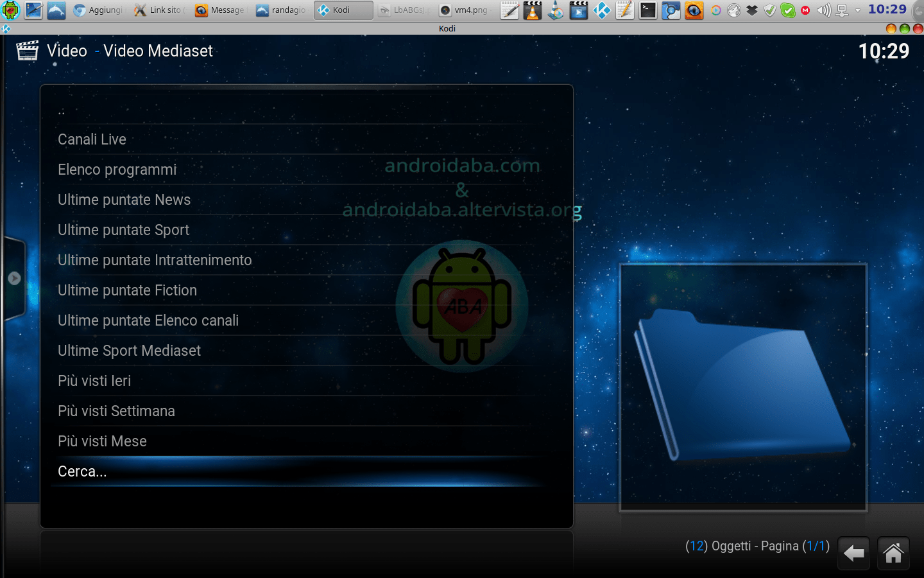
Task: Launch Kodi from the taskbar launcher icon
Action: click(602, 10)
